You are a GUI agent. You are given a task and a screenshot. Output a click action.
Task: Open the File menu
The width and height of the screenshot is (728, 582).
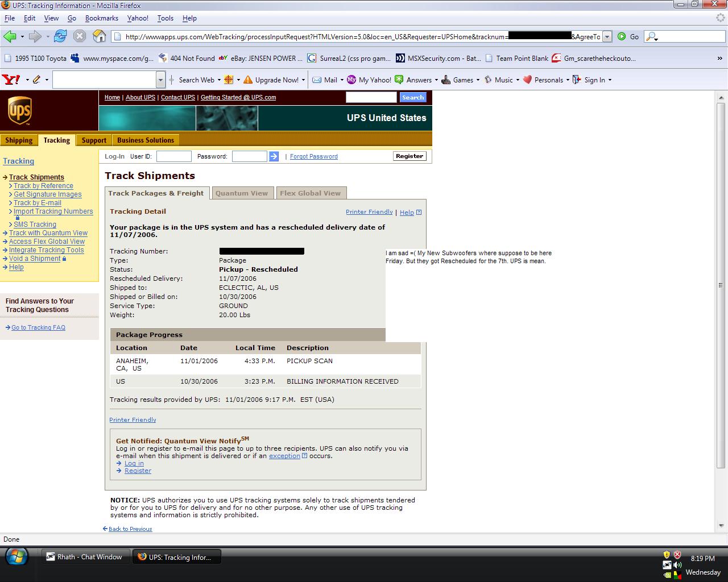pos(10,18)
